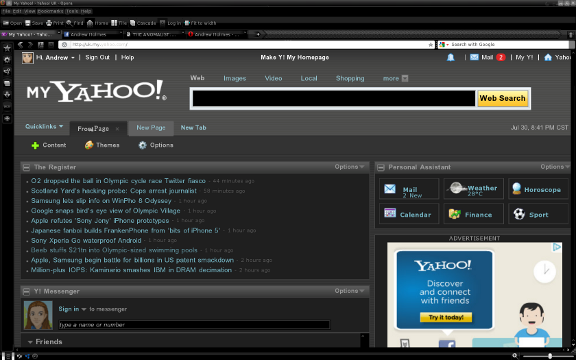Open The Register Options dropdown
The width and height of the screenshot is (576, 360).
[x=349, y=167]
